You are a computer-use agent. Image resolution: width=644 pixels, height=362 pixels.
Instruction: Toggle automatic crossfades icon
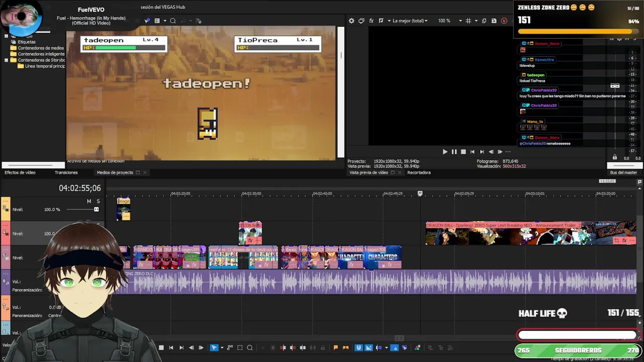368,347
